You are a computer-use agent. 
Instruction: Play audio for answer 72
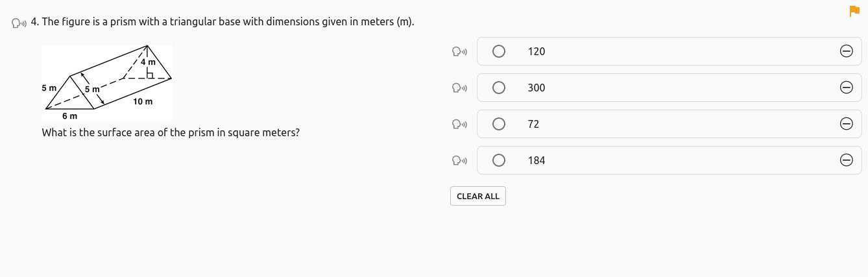click(x=459, y=125)
